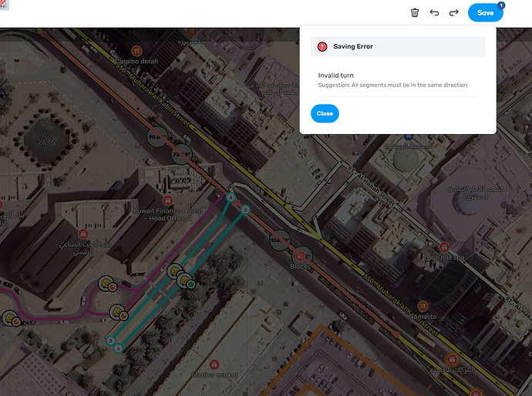Close the Saving Error popup
The width and height of the screenshot is (532, 396).
point(325,113)
